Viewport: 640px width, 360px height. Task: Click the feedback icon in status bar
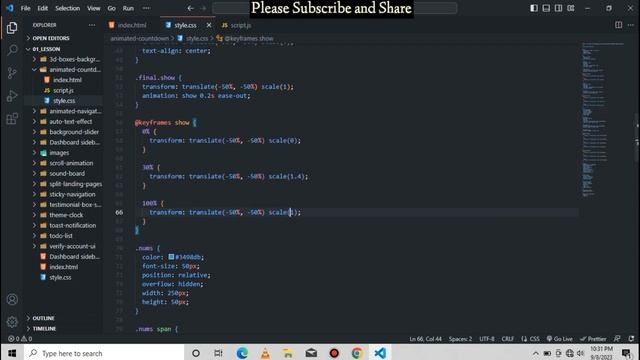(617, 339)
